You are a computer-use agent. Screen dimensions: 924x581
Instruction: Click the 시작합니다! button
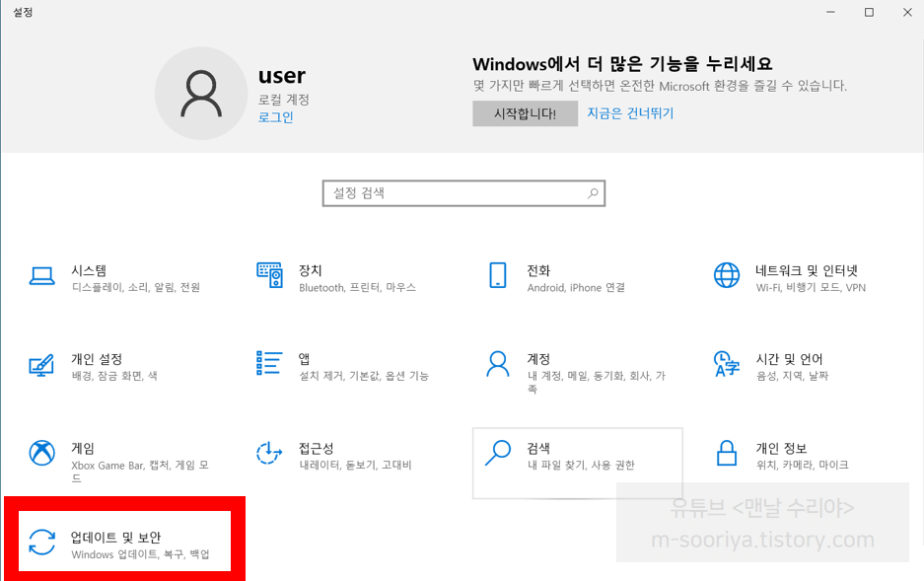click(x=525, y=113)
